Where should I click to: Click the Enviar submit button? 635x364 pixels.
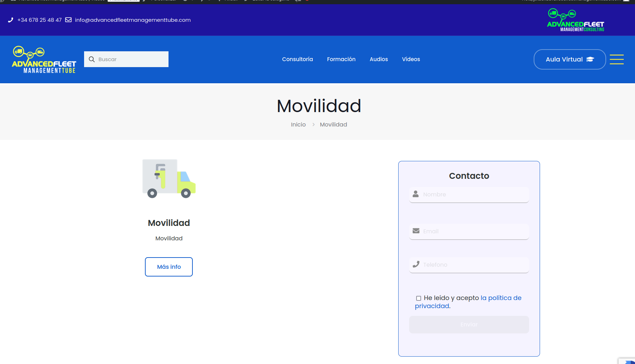click(469, 325)
